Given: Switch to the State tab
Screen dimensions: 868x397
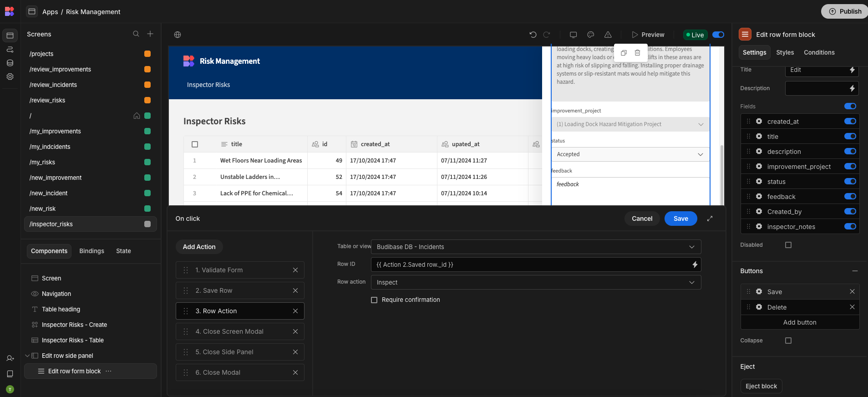Looking at the screenshot, I should (123, 251).
